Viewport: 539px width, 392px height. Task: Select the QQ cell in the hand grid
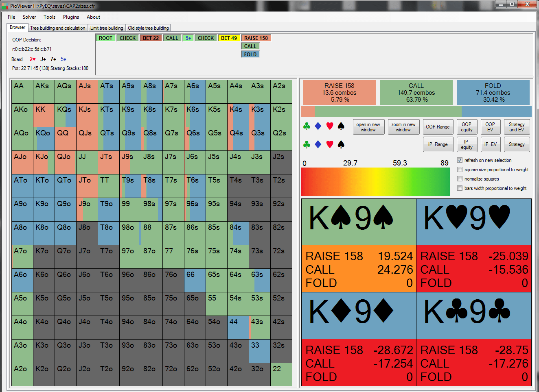click(65, 139)
